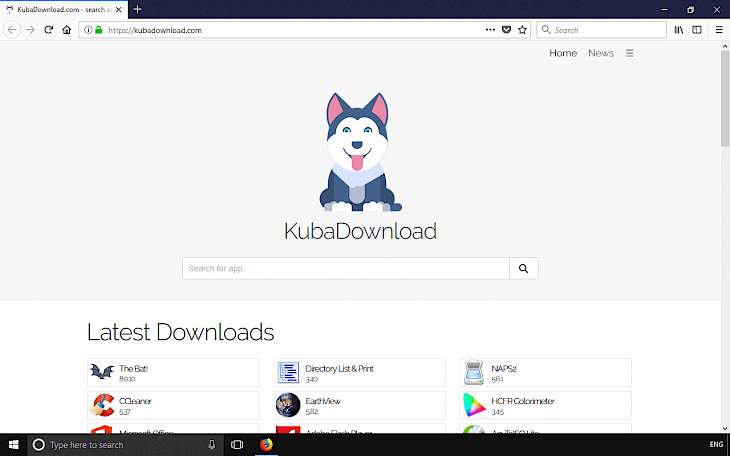Click scrollbar down arrow
The image size is (730, 456).
(x=725, y=428)
